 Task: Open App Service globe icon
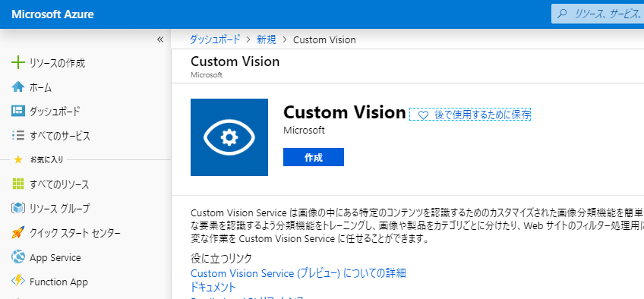click(x=18, y=257)
